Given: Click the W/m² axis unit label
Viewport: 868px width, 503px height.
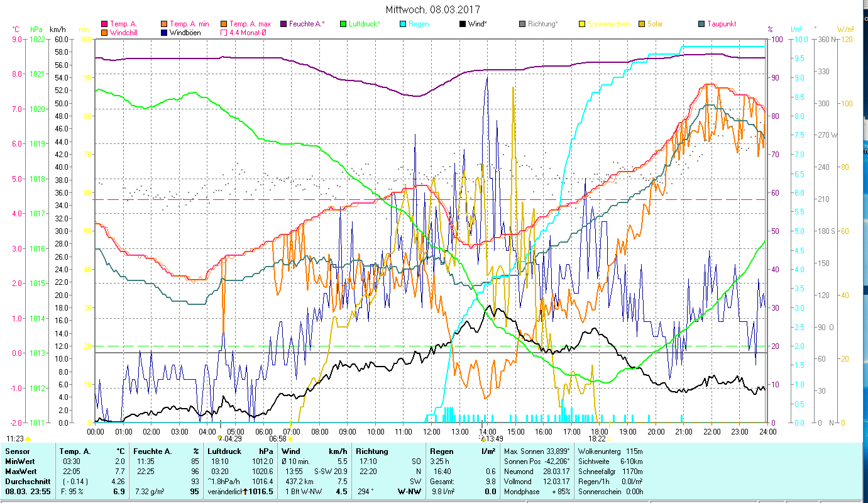Looking at the screenshot, I should [844, 30].
